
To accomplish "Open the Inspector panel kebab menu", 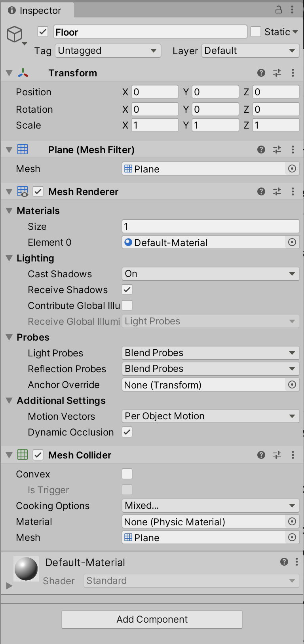I will tap(292, 10).
